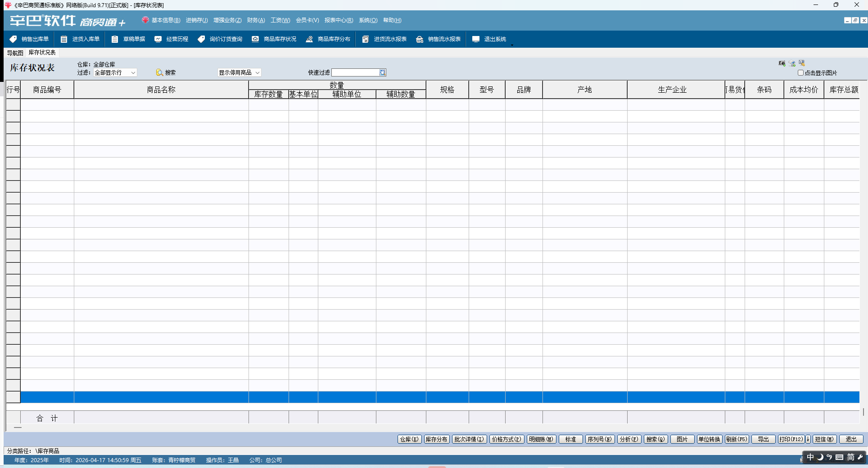Click the arrow beside 打印(F12) button
Viewport: 868px width, 468px height.
click(808, 439)
